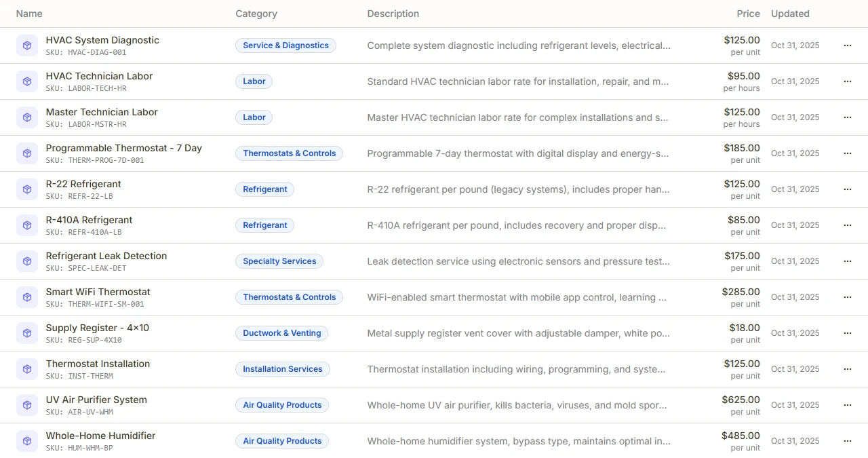The width and height of the screenshot is (868, 458).
Task: Click the Ductwork & Venting category tag
Action: click(282, 333)
